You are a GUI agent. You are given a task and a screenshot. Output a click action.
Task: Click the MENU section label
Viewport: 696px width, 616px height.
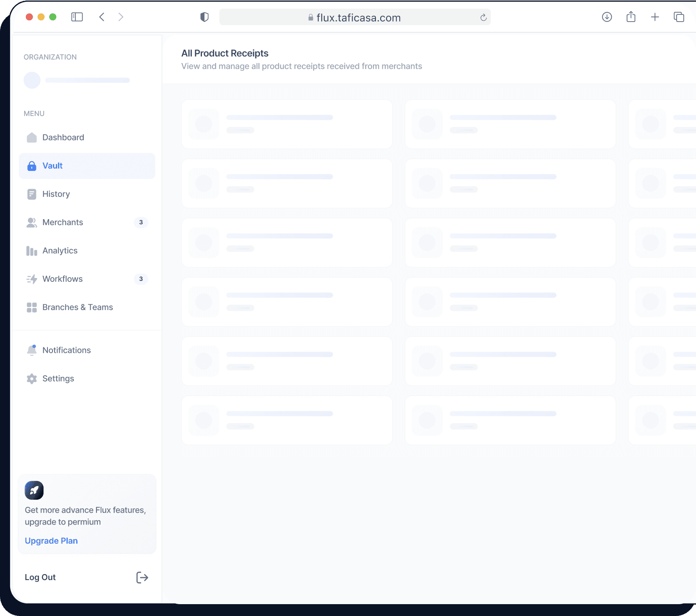34,114
